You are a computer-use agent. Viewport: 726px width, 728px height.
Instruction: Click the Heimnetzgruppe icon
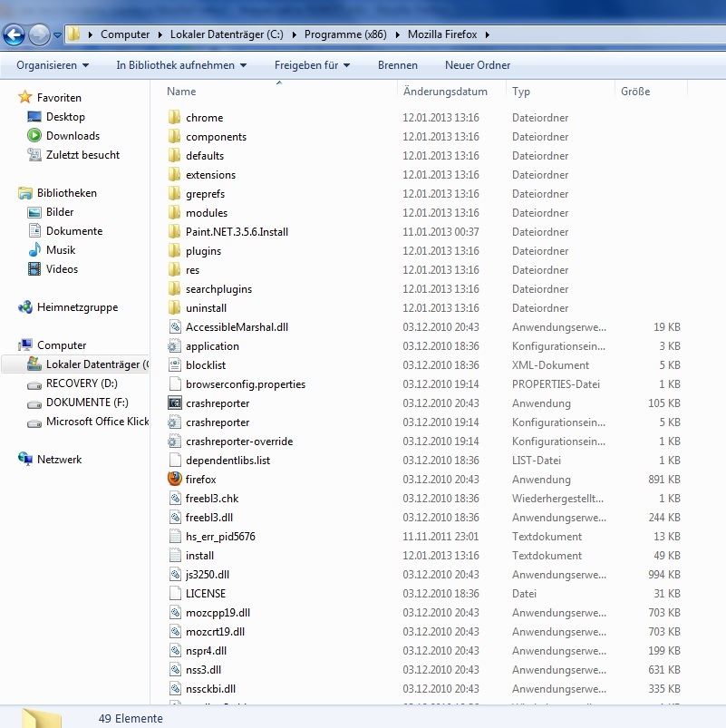[x=25, y=307]
